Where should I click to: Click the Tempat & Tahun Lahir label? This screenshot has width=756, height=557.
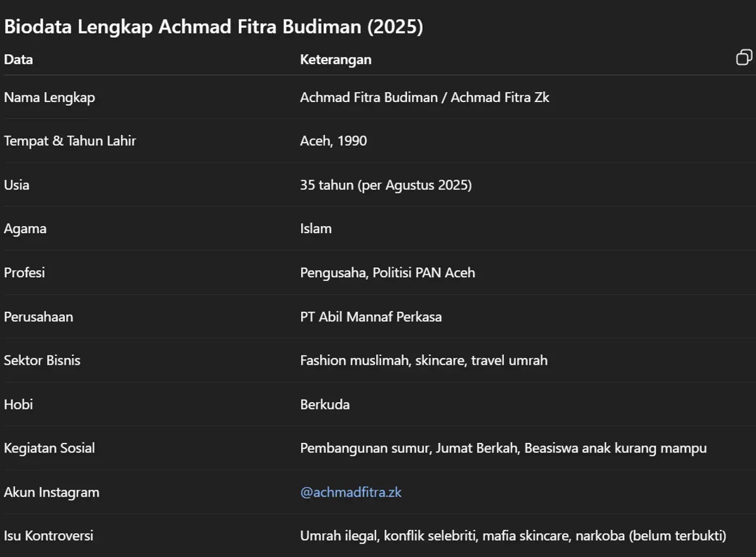70,141
